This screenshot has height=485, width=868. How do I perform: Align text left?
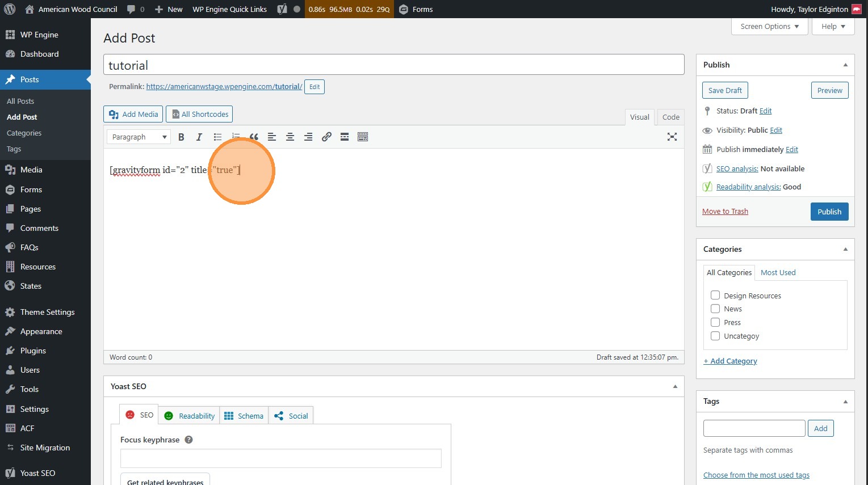[272, 137]
